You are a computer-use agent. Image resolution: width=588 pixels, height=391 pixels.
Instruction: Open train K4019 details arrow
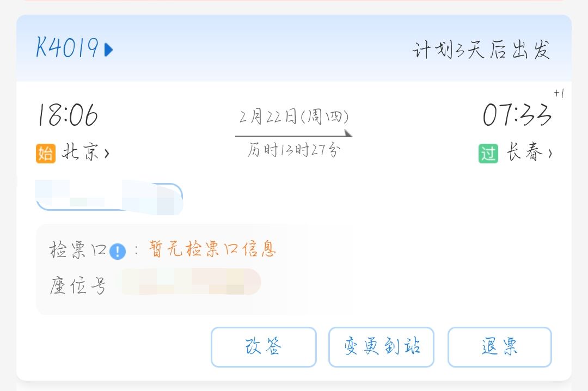coord(108,50)
